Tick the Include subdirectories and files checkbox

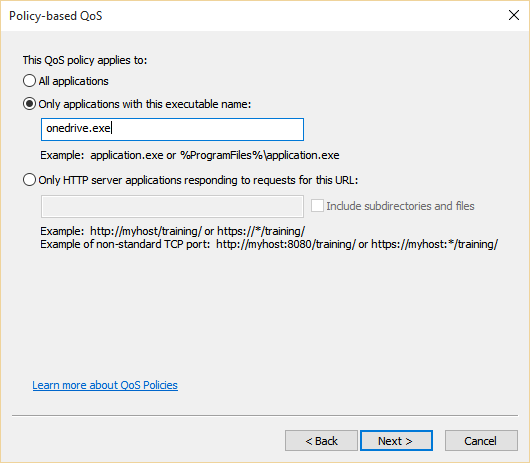pos(317,206)
